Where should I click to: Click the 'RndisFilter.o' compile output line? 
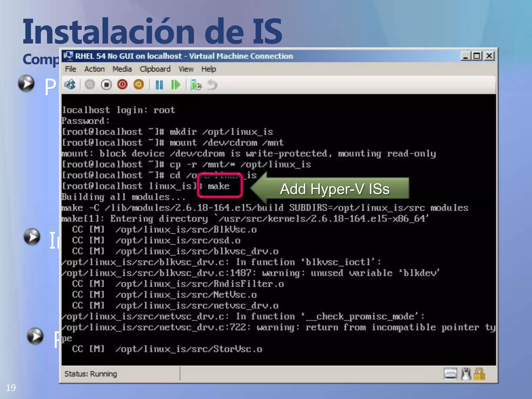[178, 284]
